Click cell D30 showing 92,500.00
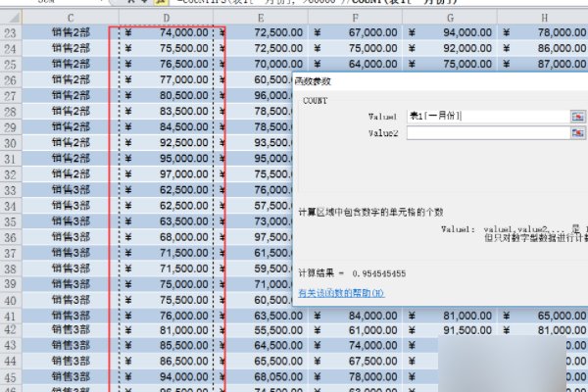Viewport: 588px width, 392px height. tap(167, 142)
